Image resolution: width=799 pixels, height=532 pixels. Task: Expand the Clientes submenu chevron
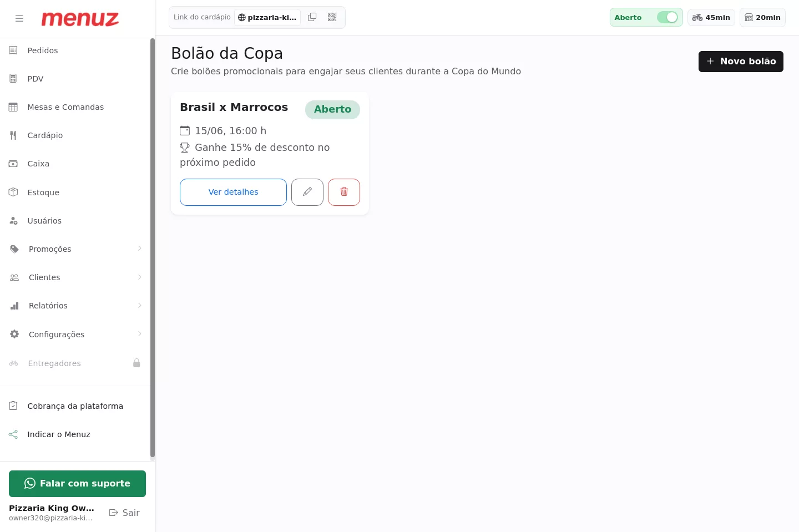click(x=140, y=277)
